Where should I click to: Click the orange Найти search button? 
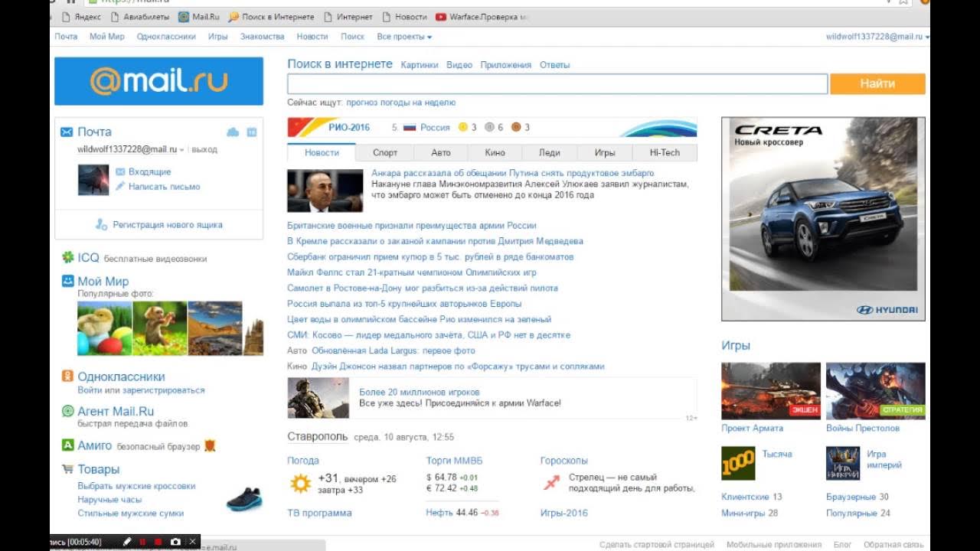[x=877, y=84]
